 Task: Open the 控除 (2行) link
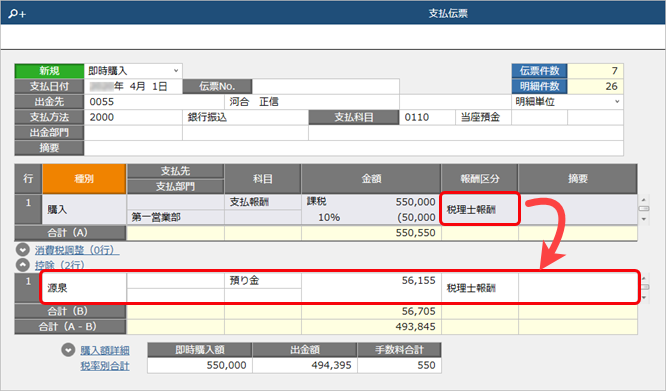tap(59, 265)
